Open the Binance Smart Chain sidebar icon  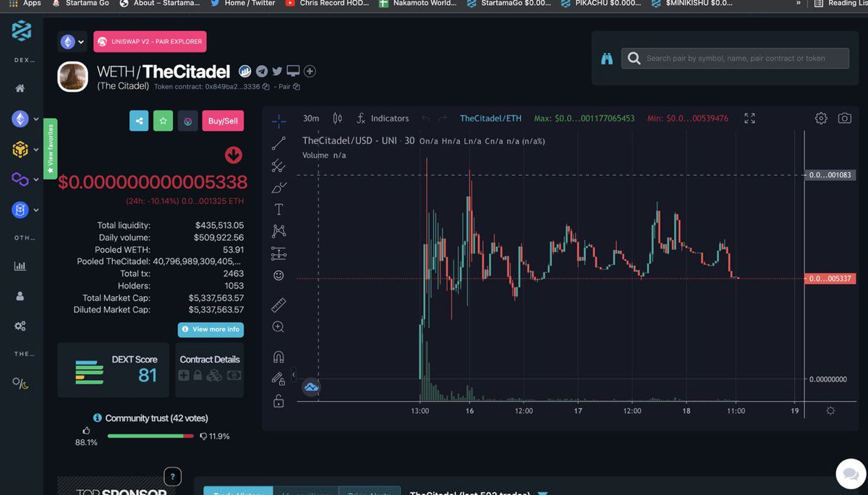coord(20,149)
